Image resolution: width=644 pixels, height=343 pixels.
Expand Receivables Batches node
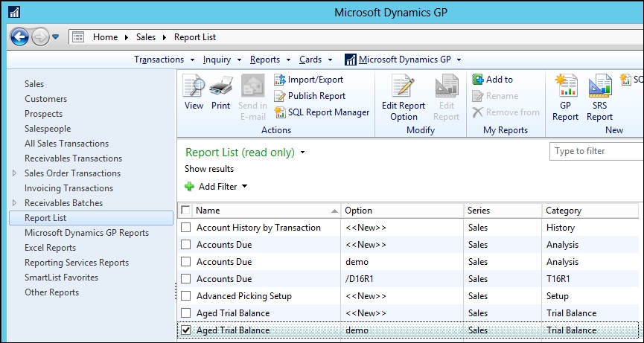(x=14, y=203)
